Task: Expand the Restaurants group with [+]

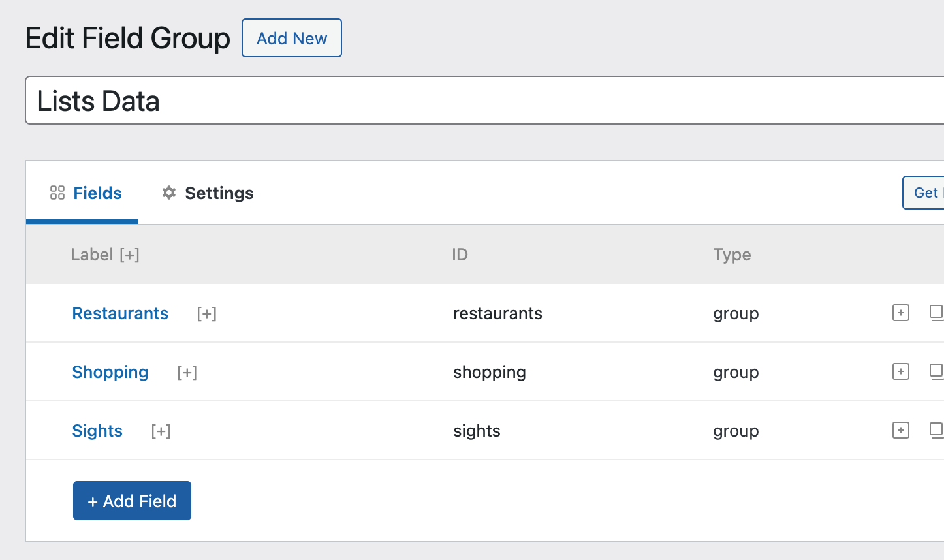Action: click(x=207, y=313)
